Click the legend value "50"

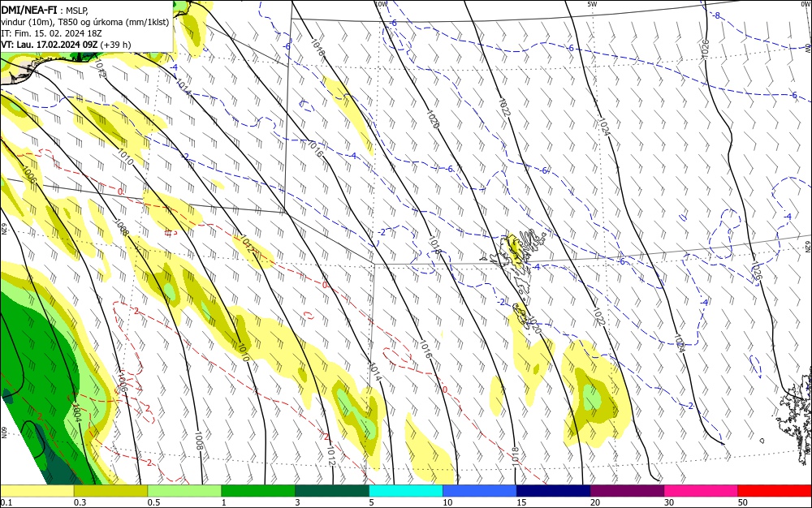pos(743,502)
